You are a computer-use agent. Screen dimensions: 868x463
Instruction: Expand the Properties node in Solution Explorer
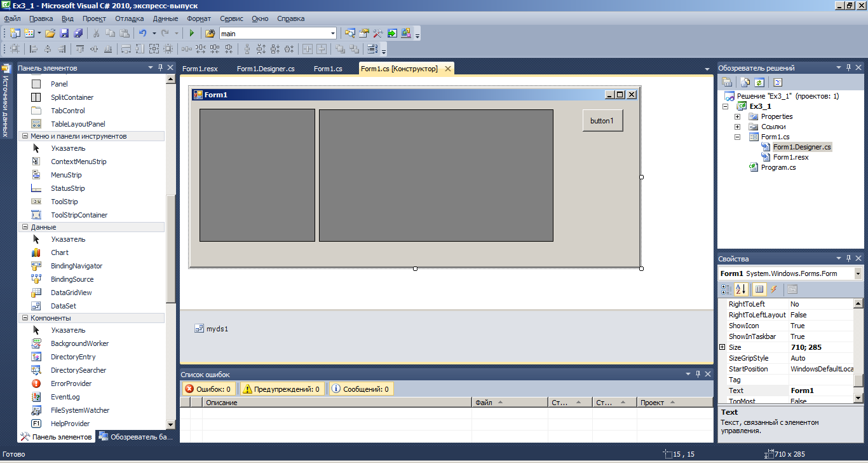(737, 116)
